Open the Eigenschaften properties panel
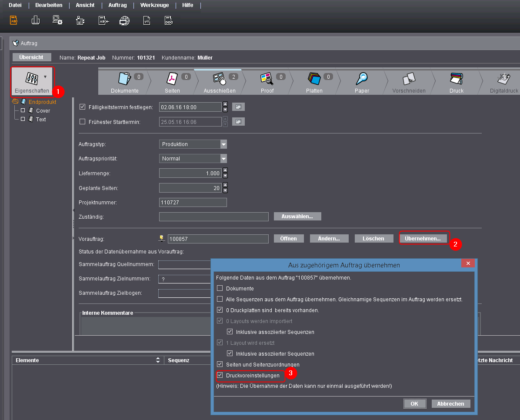This screenshot has width=520, height=420. pyautogui.click(x=32, y=82)
